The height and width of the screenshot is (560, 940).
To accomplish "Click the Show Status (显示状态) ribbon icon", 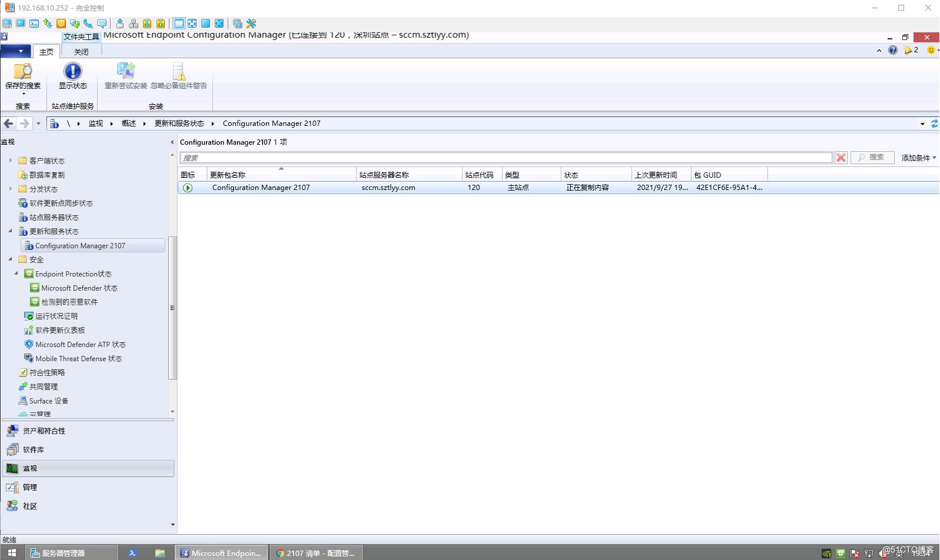I will (72, 71).
